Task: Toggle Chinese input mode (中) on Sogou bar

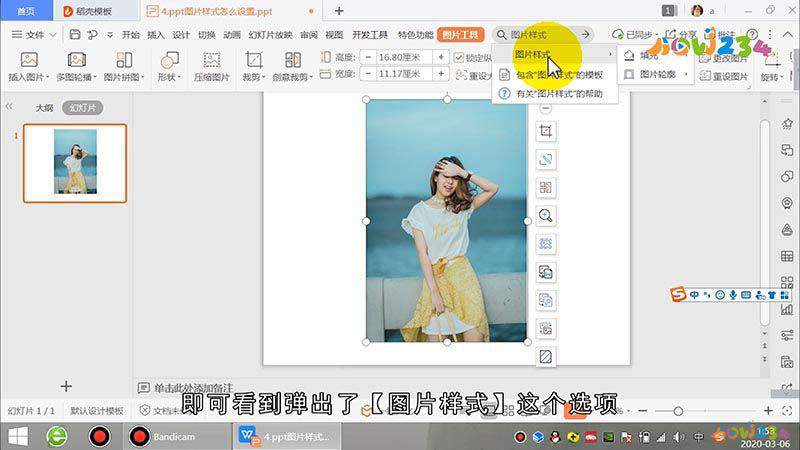Action: [694, 295]
